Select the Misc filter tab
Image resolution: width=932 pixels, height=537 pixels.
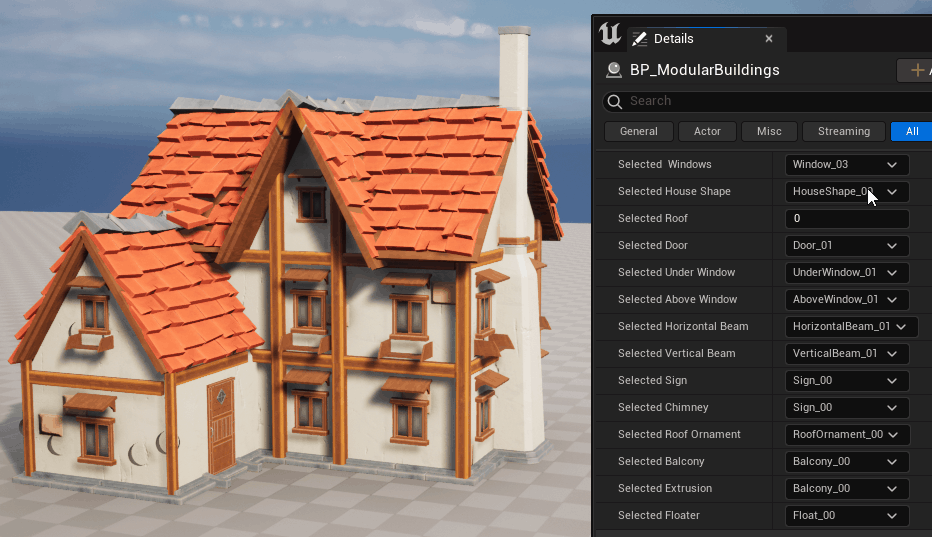(x=769, y=131)
